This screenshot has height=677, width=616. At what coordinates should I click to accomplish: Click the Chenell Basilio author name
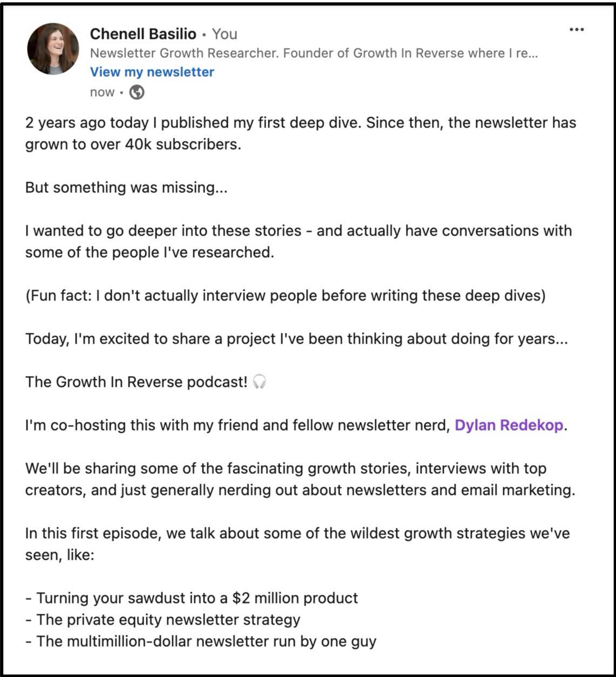[143, 34]
